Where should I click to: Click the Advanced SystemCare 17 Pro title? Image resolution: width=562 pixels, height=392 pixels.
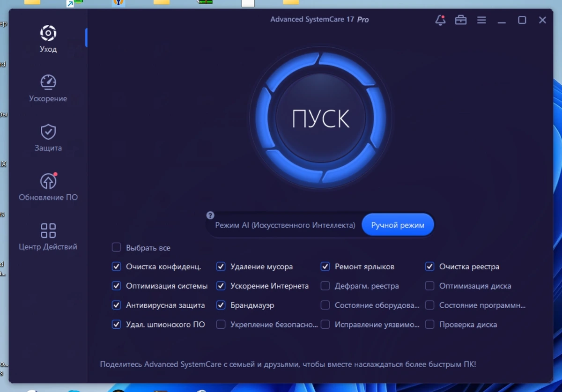(319, 20)
